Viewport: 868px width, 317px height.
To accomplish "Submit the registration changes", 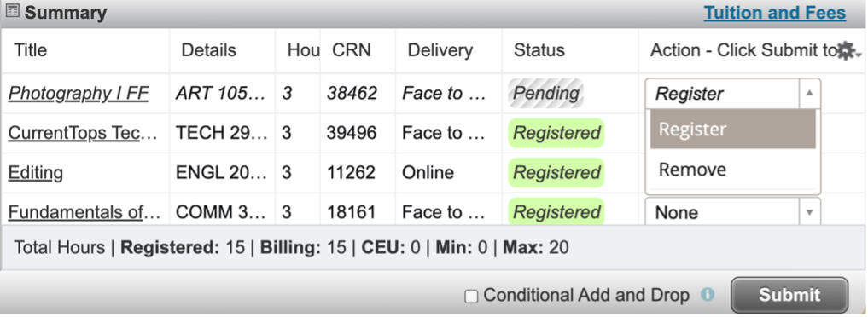I will click(x=789, y=295).
